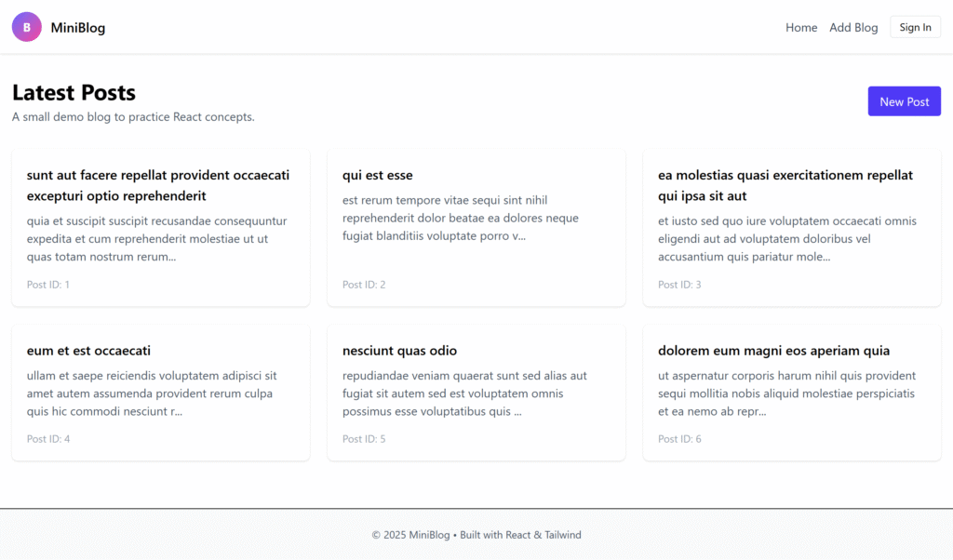The height and width of the screenshot is (560, 953).
Task: Click the "Post ID: 2" label
Action: coord(364,285)
